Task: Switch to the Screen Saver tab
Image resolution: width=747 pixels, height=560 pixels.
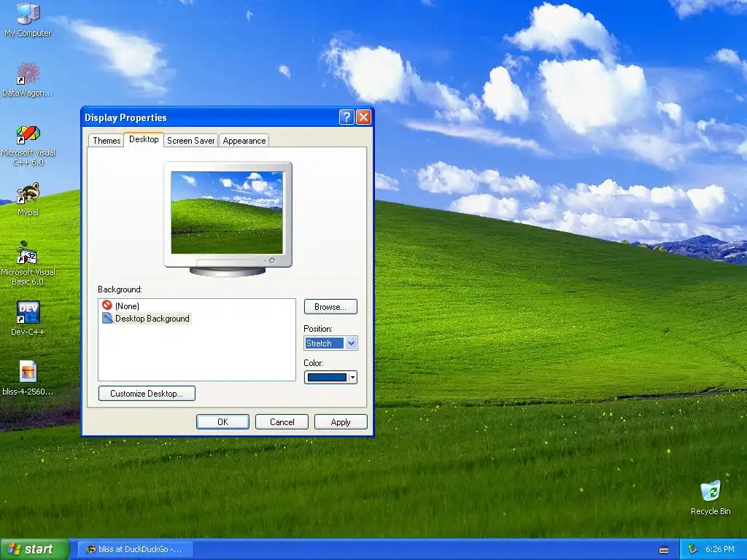Action: point(191,141)
